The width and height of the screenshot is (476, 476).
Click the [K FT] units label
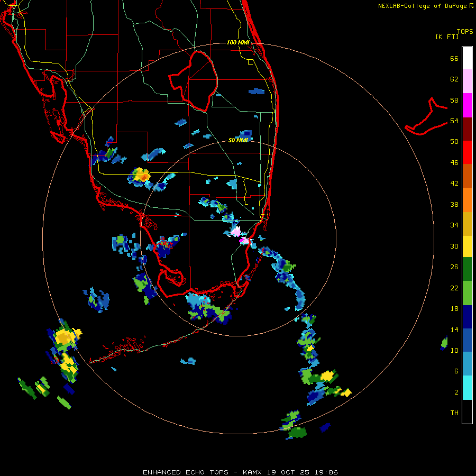[x=447, y=36]
